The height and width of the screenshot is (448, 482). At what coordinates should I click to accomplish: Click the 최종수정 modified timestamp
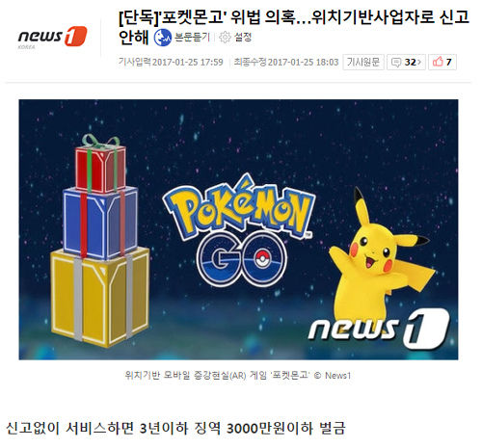point(286,62)
